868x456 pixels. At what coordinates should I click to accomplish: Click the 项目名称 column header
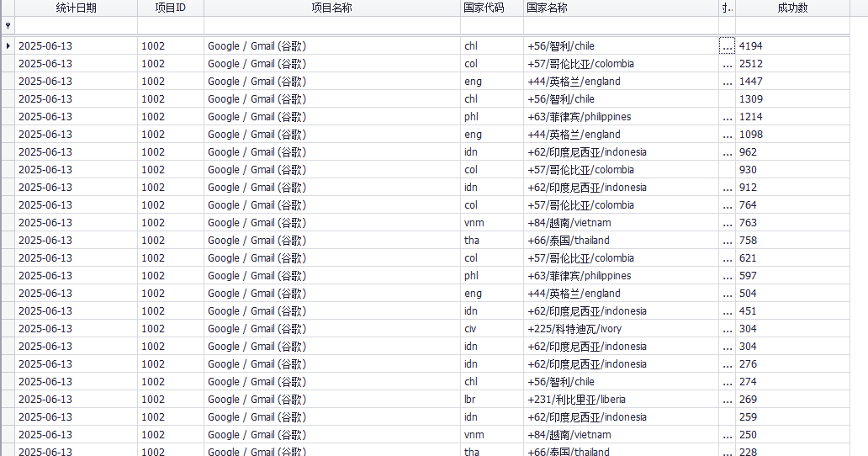coord(332,8)
